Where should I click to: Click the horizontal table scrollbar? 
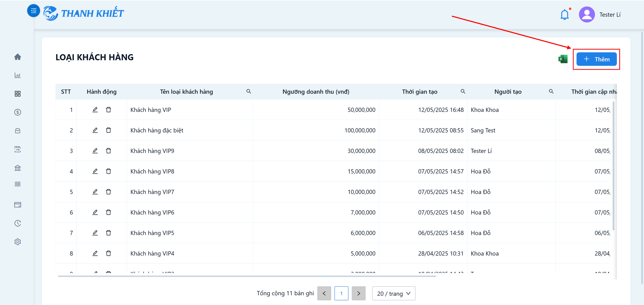[x=247, y=276]
